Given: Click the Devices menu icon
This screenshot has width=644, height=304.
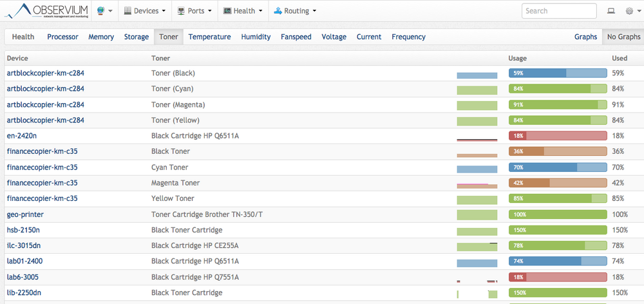Looking at the screenshot, I should 128,11.
